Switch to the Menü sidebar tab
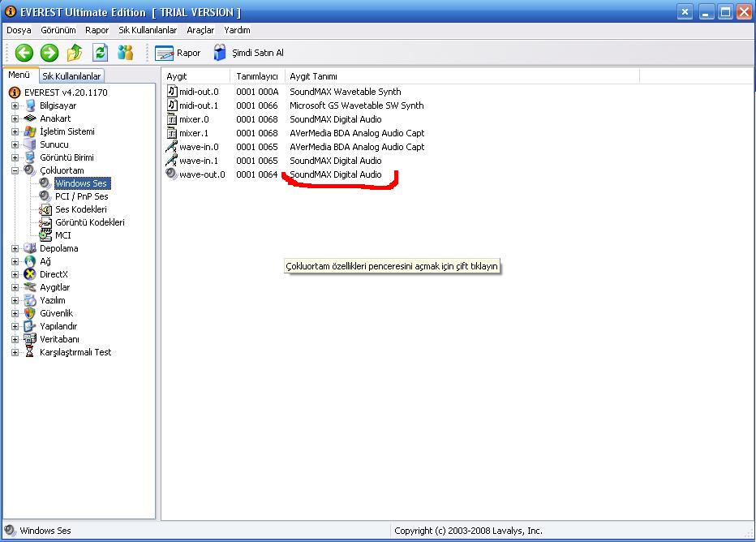The width and height of the screenshot is (756, 542). (x=19, y=75)
